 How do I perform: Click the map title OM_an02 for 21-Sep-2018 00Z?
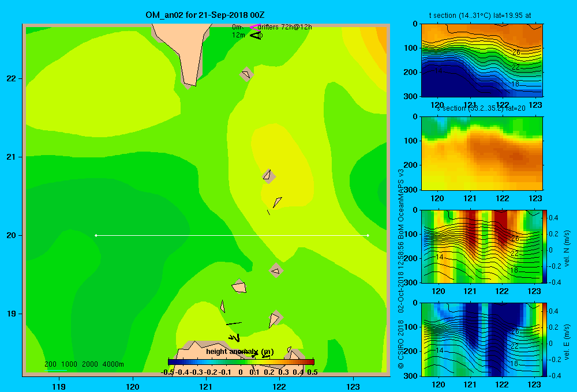[205, 15]
